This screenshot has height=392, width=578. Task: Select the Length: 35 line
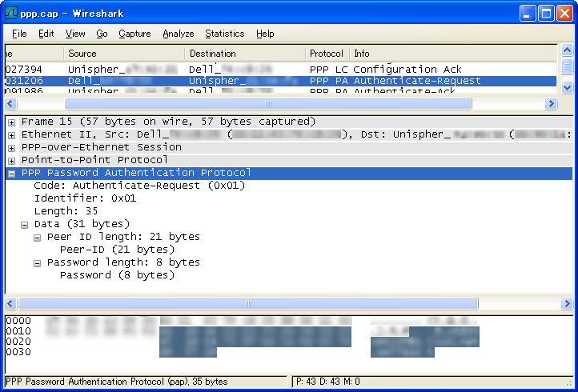point(66,211)
